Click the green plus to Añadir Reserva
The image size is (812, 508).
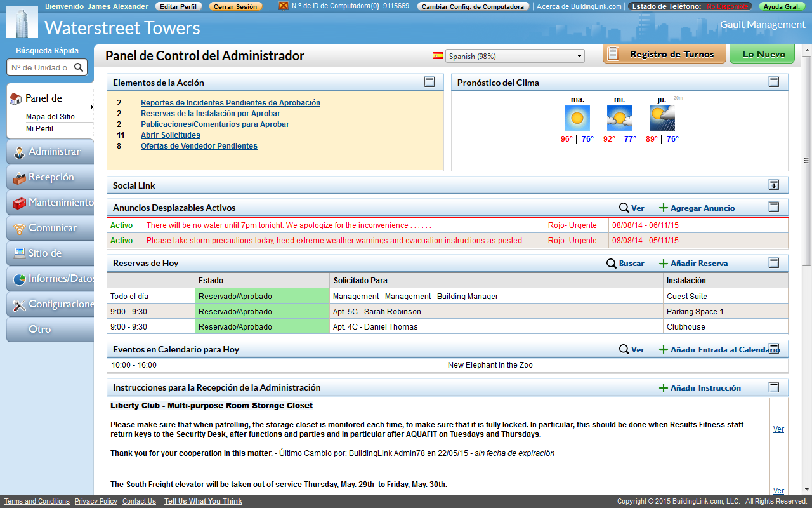tap(664, 262)
